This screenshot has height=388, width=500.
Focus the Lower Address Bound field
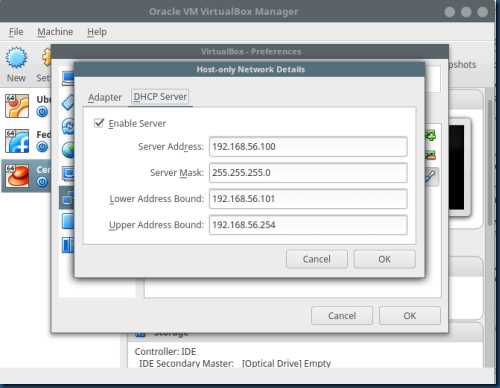pyautogui.click(x=308, y=199)
